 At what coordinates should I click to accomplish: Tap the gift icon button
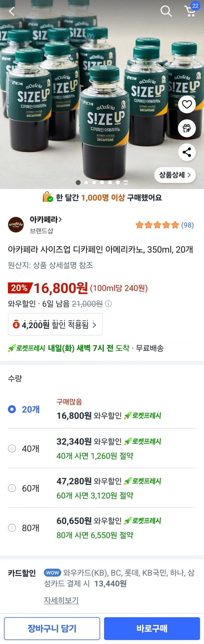pyautogui.click(x=187, y=128)
